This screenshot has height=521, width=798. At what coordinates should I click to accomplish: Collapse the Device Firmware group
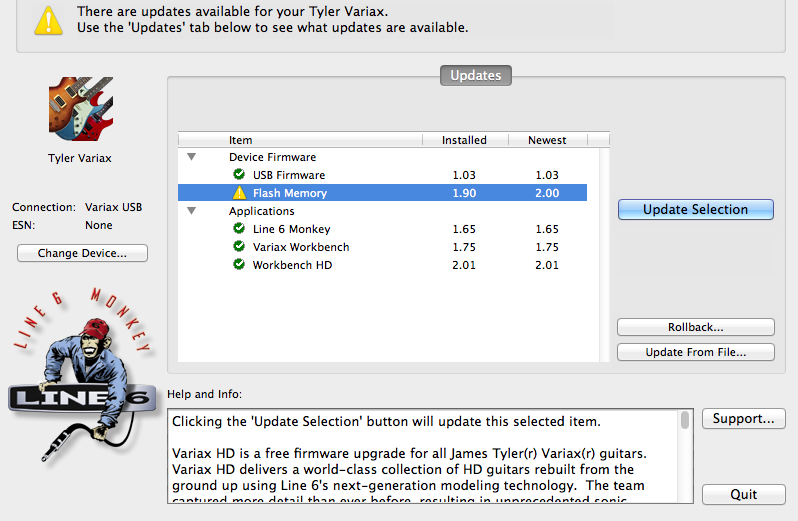coord(192,157)
